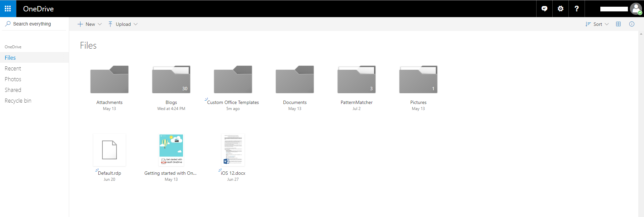Click the vertical scrollbar up arrow
Viewport: 644px width, 217px height.
click(641, 34)
